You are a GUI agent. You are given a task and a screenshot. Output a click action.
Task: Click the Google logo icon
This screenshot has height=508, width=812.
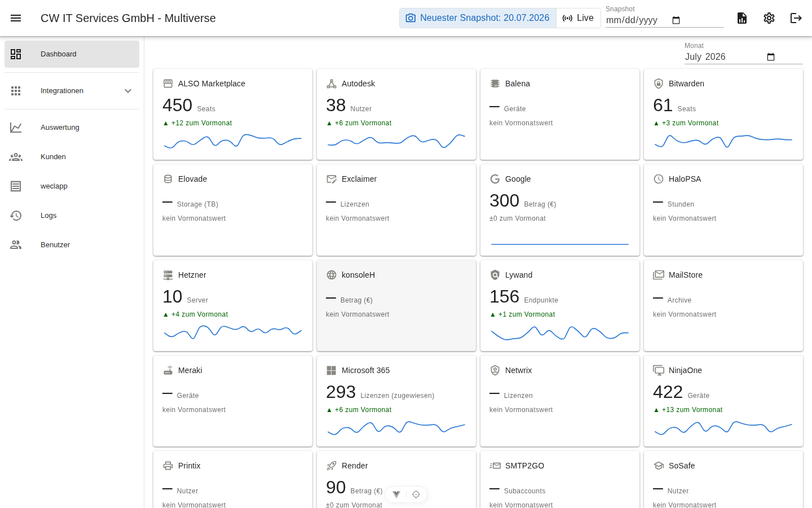tap(495, 179)
